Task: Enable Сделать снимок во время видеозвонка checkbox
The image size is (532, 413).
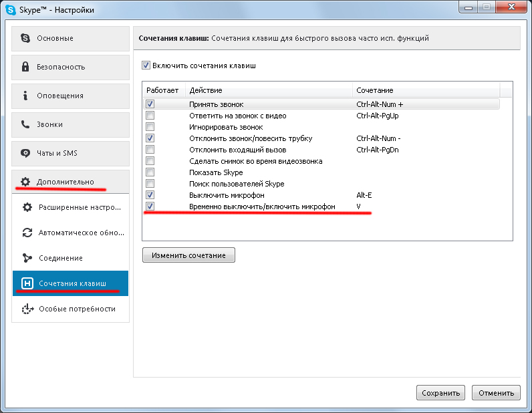Action: coord(150,161)
